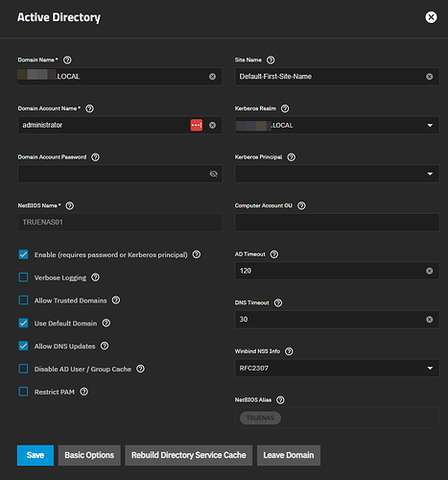Click the Save button

click(x=35, y=455)
